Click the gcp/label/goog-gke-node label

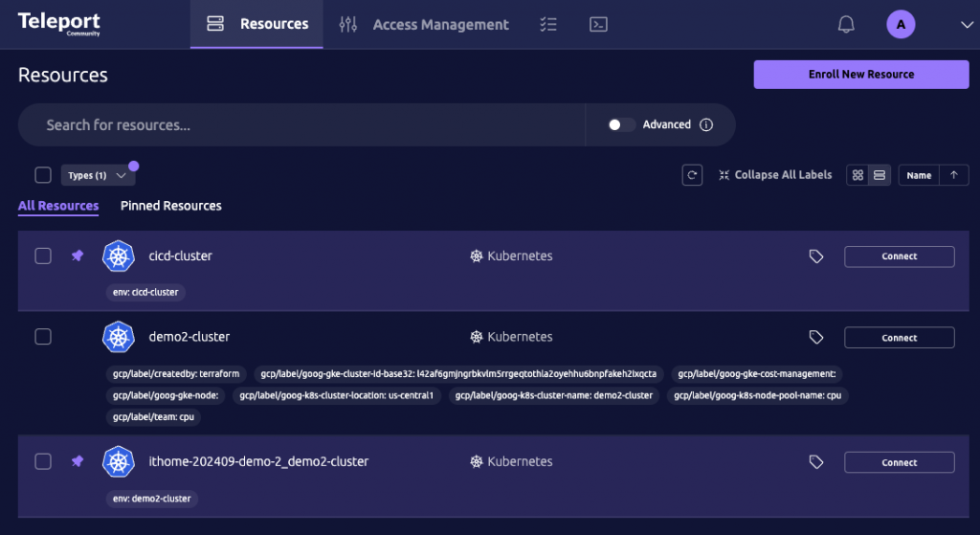tap(166, 395)
